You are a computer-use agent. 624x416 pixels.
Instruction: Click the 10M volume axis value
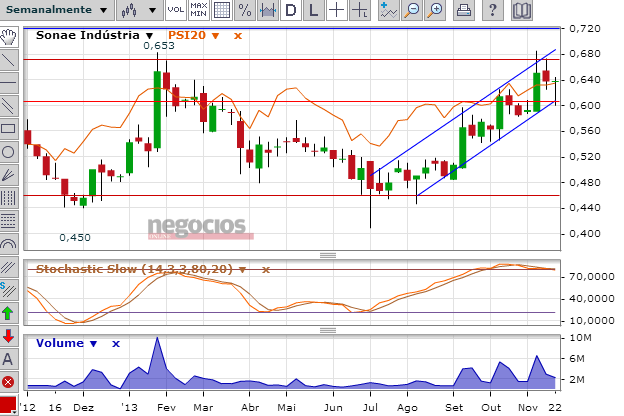coord(581,338)
